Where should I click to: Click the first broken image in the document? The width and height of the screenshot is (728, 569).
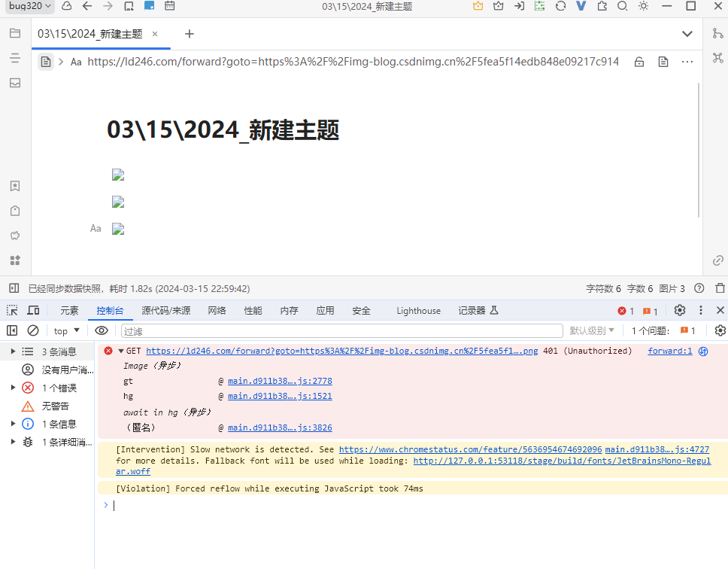[118, 175]
